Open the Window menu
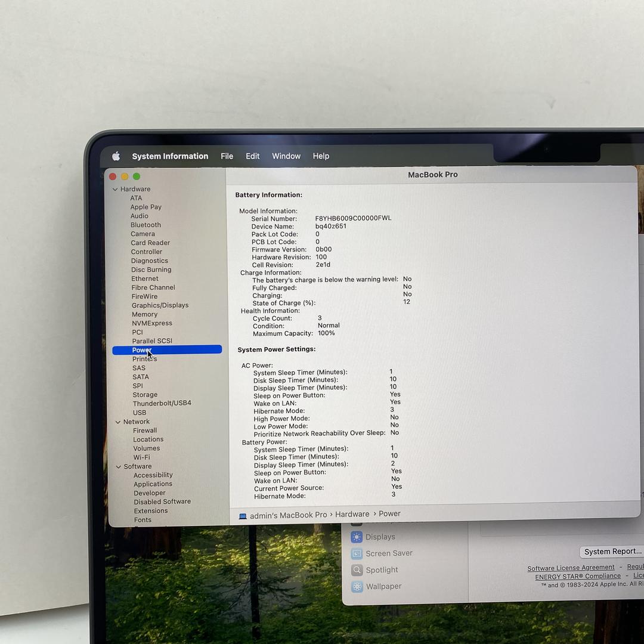 point(286,156)
